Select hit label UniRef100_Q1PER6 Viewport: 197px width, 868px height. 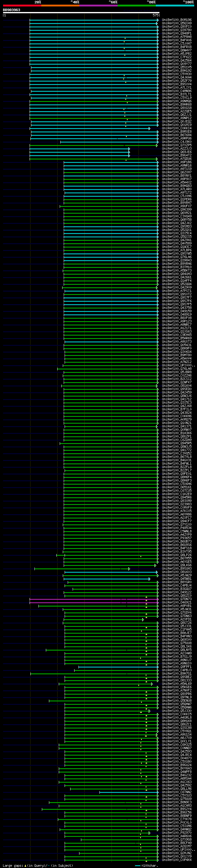[177, 200]
